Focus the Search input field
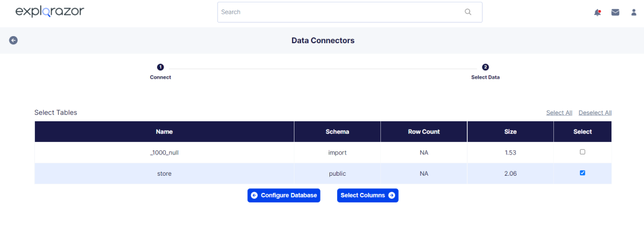Screen dimensions: 644x226 click(x=350, y=12)
